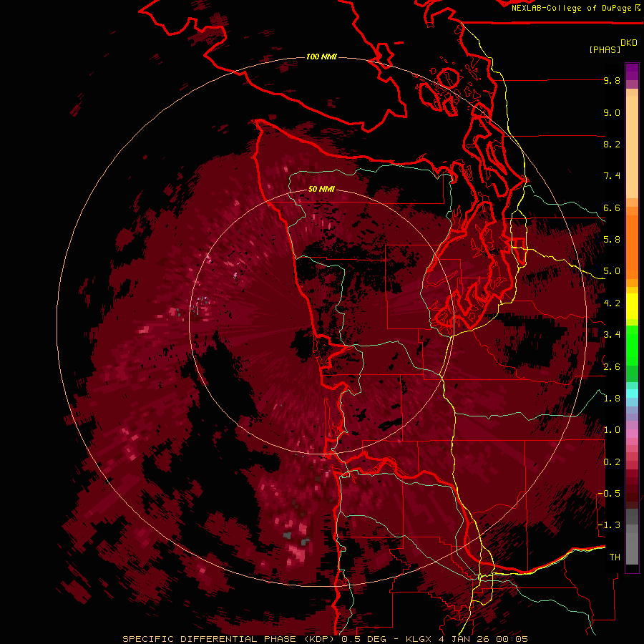Click the -1.3 value on the color scale

point(609,525)
